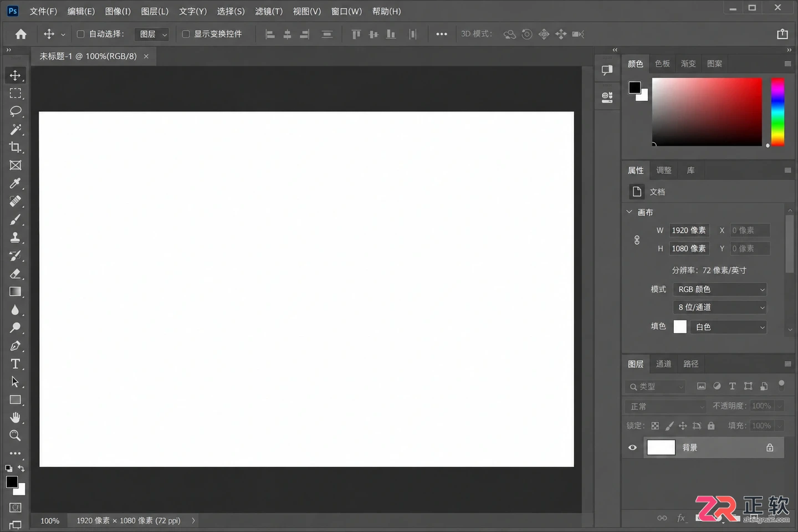Select the Move tool in toolbox

[16, 75]
